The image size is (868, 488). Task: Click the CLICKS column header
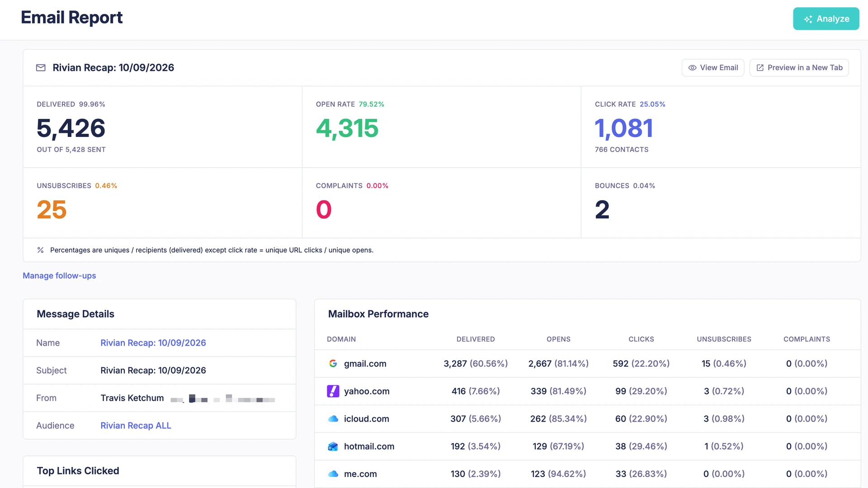641,339
